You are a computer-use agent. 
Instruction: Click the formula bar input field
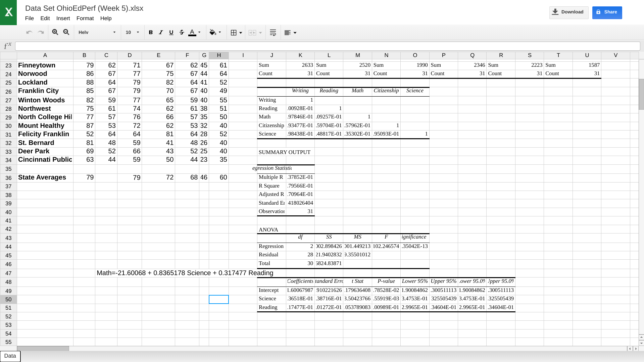[x=328, y=46]
